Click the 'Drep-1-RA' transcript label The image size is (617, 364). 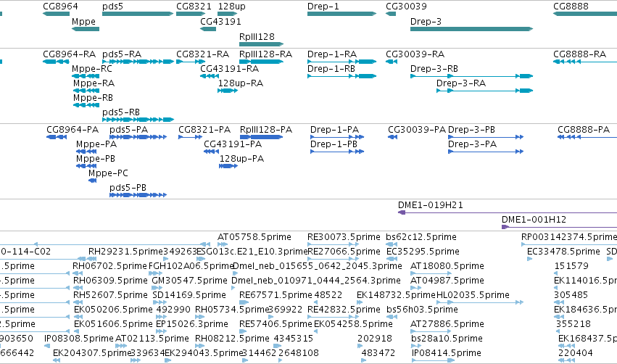click(x=332, y=54)
